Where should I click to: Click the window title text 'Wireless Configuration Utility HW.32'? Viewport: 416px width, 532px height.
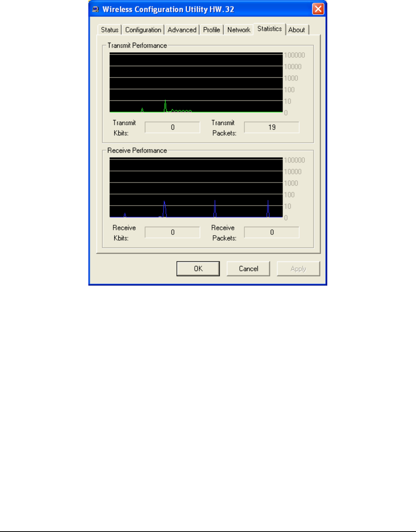(168, 9)
